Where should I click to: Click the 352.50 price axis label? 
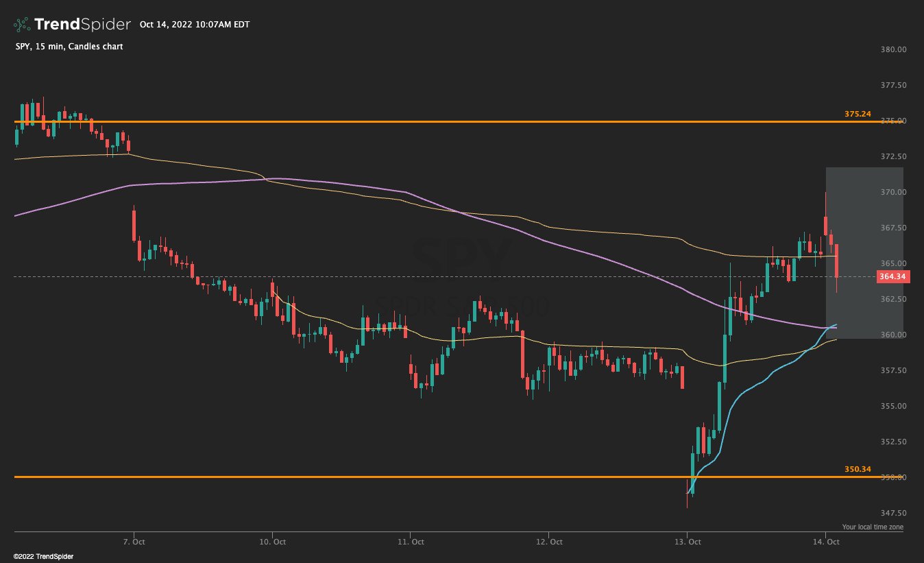pyautogui.click(x=892, y=442)
